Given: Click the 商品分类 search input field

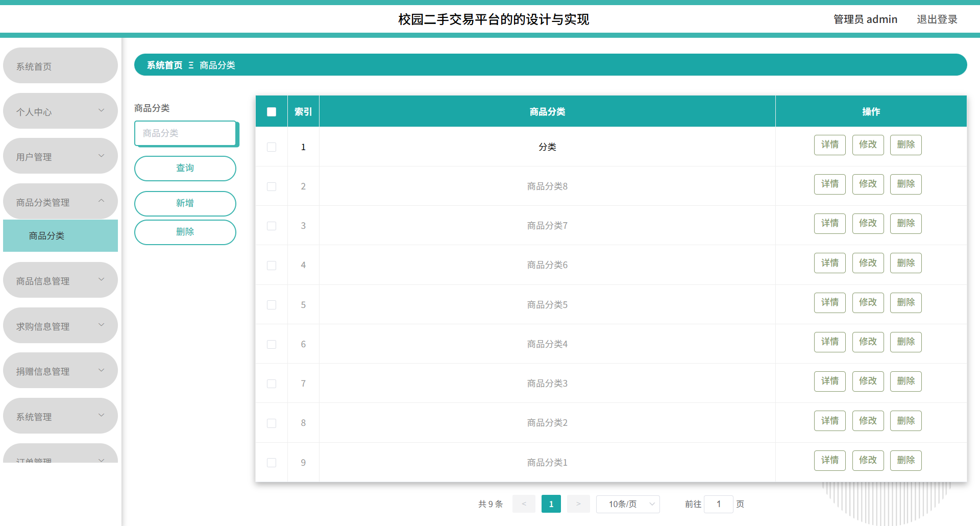Looking at the screenshot, I should 185,133.
